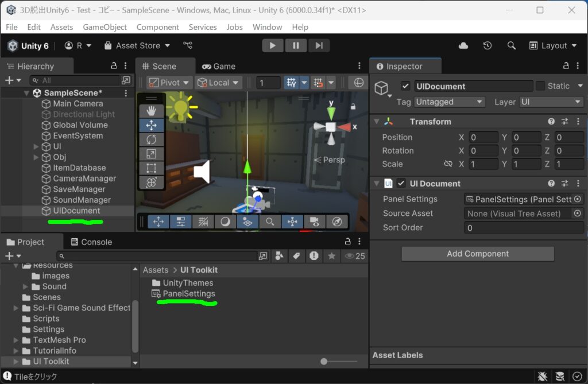Image resolution: width=588 pixels, height=384 pixels.
Task: Toggle constrained proportions link on Scale
Action: (448, 164)
